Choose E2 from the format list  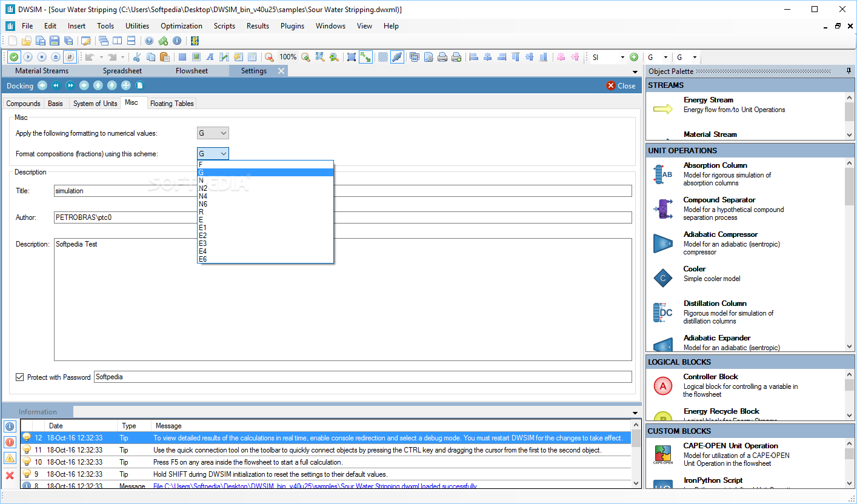point(265,236)
